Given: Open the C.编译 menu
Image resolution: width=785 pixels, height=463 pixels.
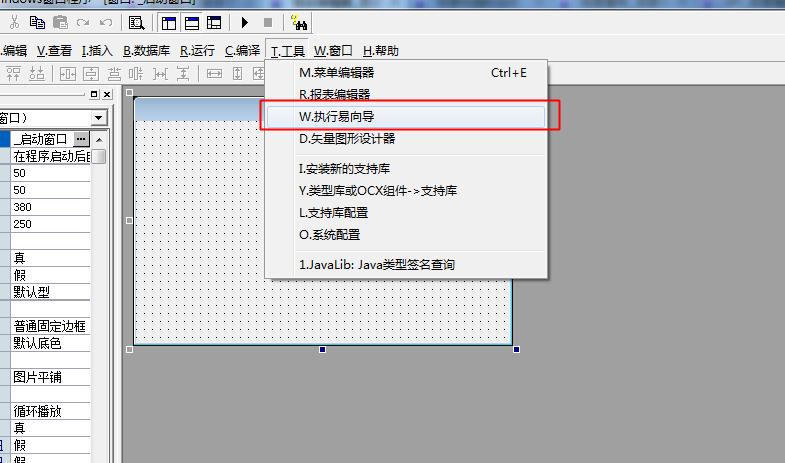Looking at the screenshot, I should 242,51.
